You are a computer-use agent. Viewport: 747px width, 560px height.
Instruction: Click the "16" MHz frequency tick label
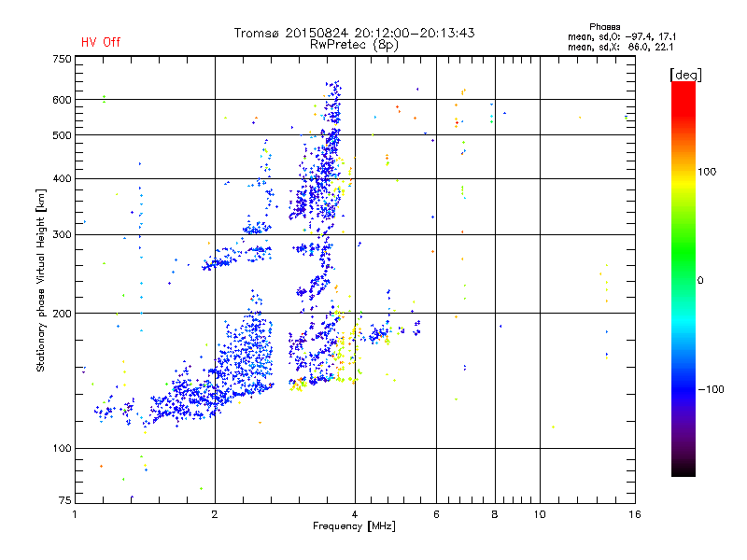(635, 514)
